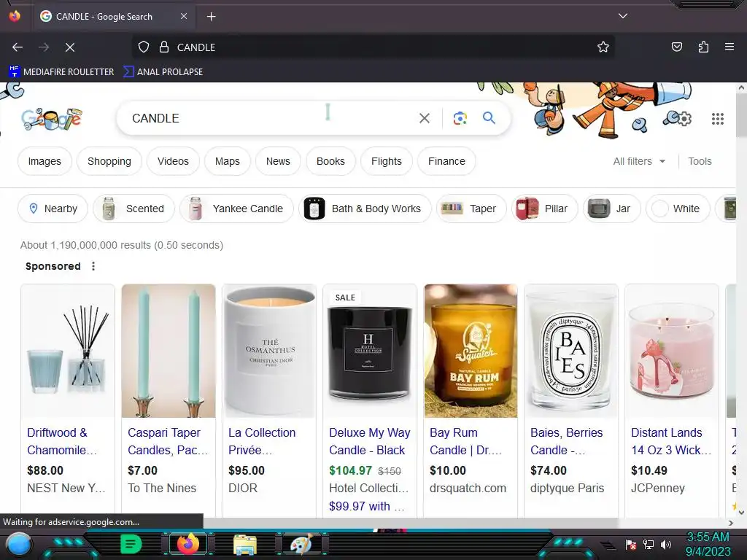
Task: Switch to the Flights results tab
Action: [387, 161]
